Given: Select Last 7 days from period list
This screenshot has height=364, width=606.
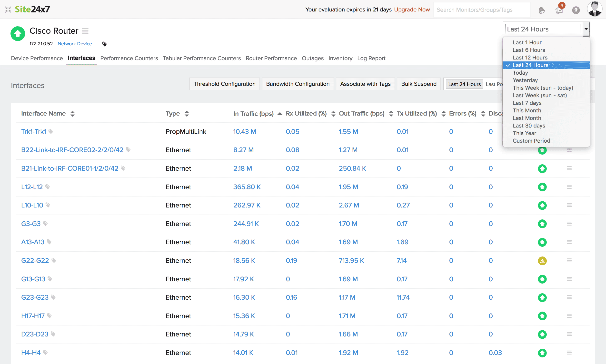Looking at the screenshot, I should tap(527, 103).
